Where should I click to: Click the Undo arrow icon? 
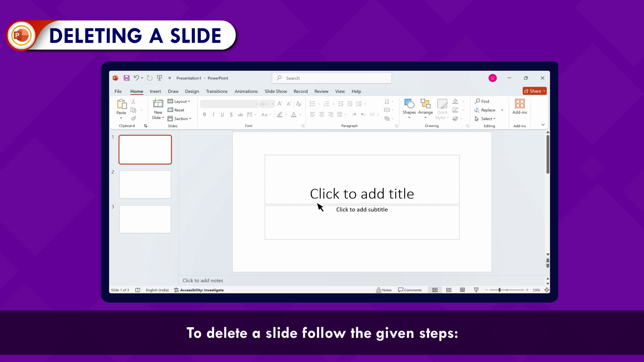136,78
